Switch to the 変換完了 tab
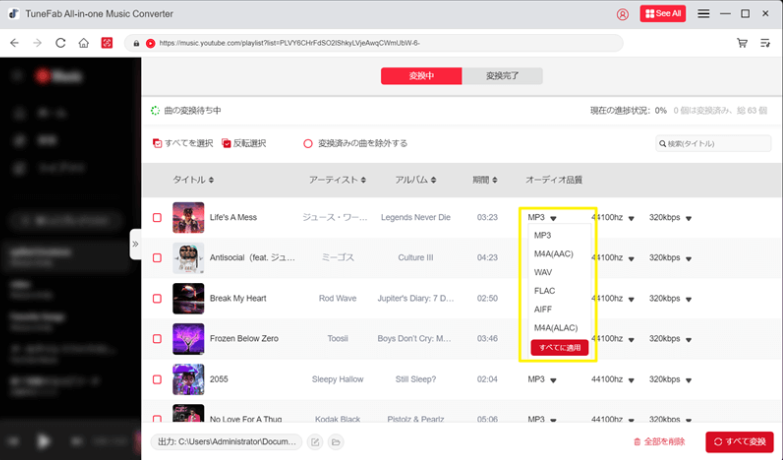783x460 pixels. (x=502, y=76)
